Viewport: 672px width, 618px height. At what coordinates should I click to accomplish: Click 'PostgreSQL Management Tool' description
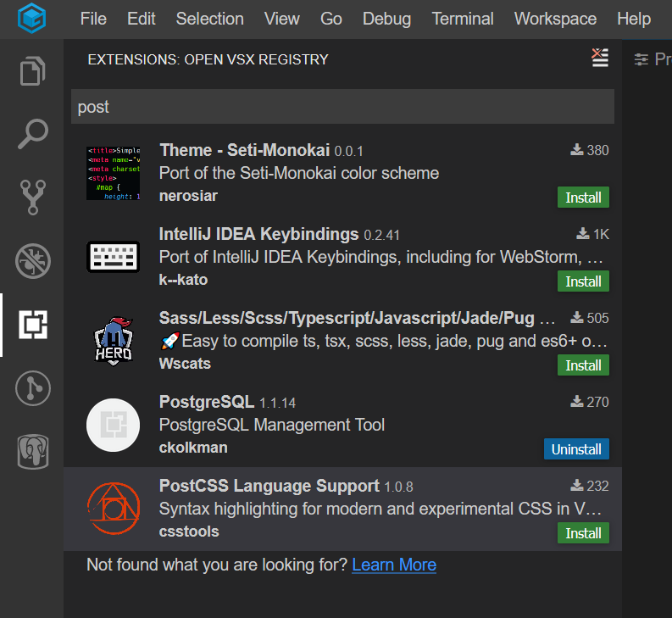click(272, 425)
